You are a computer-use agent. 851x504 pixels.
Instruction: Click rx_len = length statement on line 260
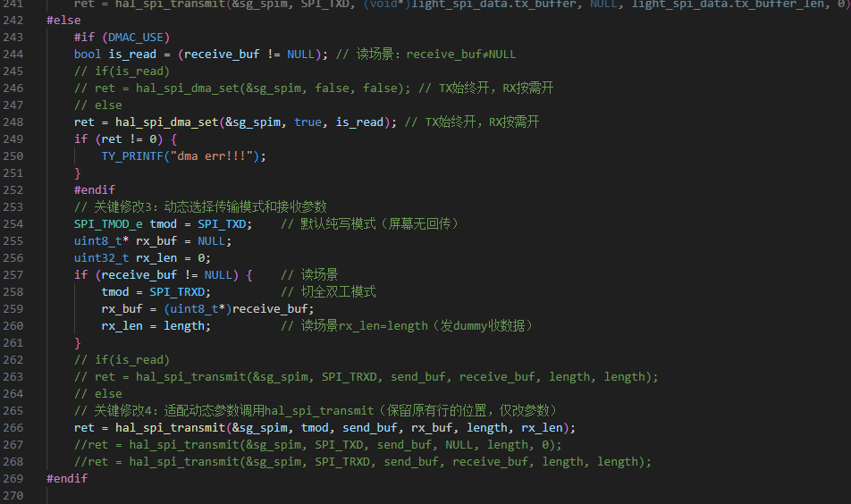pos(156,326)
